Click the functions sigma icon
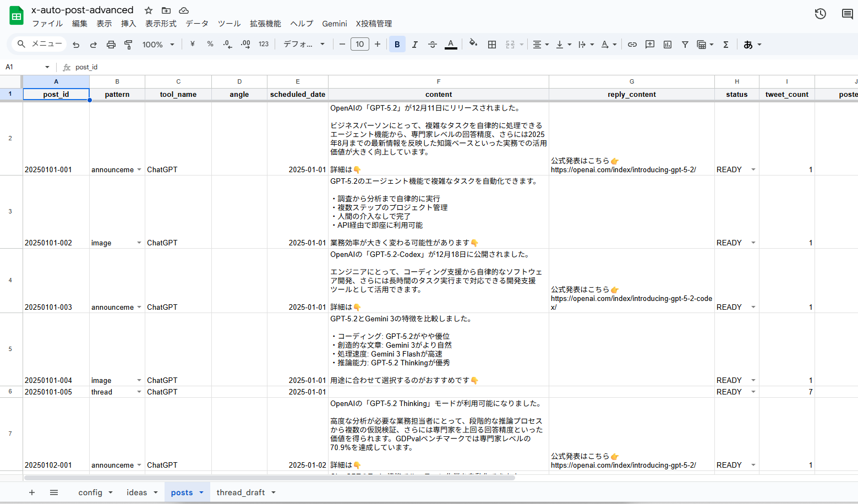The width and height of the screenshot is (858, 504). coord(726,45)
